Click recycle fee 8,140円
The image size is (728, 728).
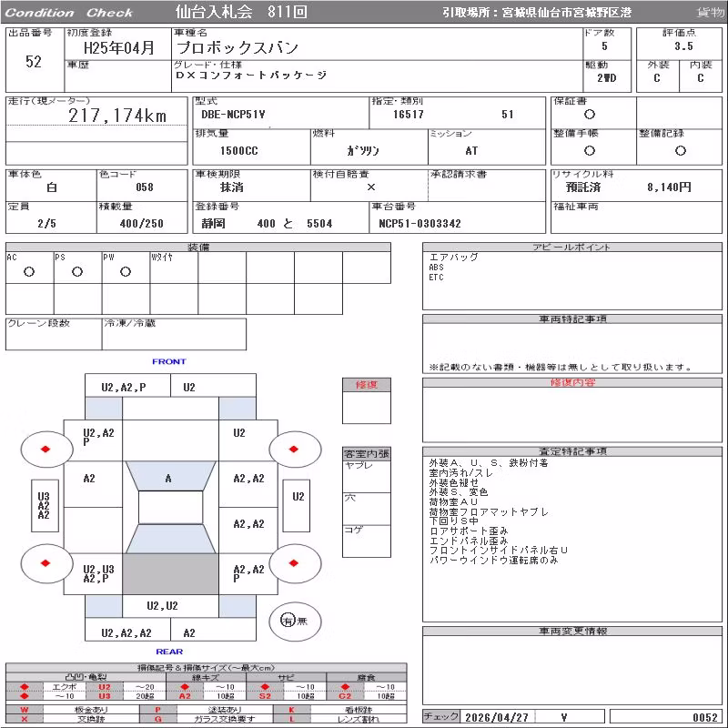669,187
